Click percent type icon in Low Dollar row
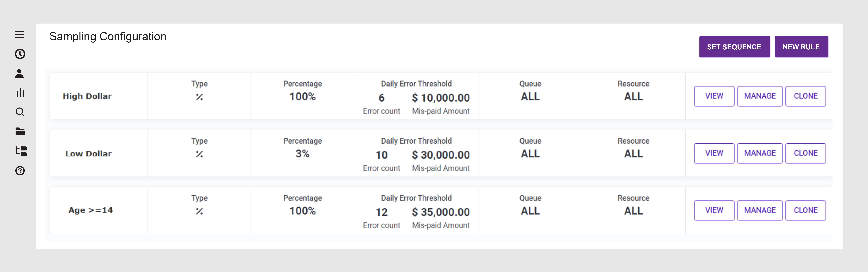 [x=199, y=154]
